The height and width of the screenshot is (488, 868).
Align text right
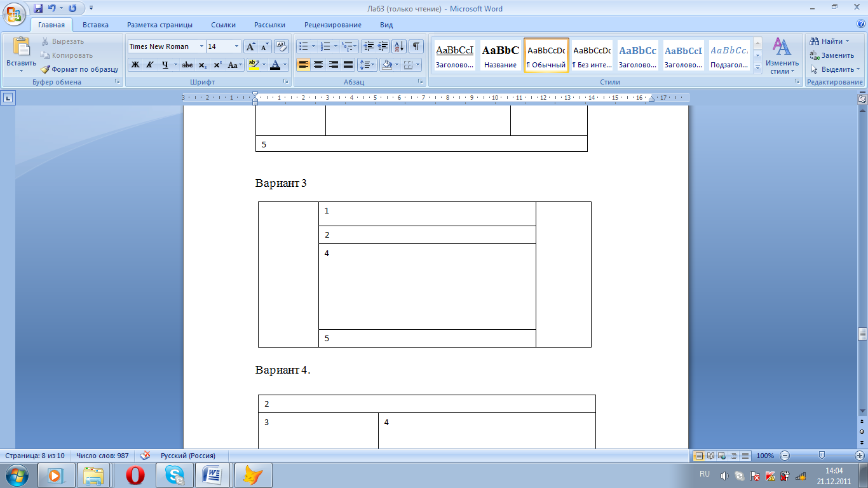(x=333, y=65)
